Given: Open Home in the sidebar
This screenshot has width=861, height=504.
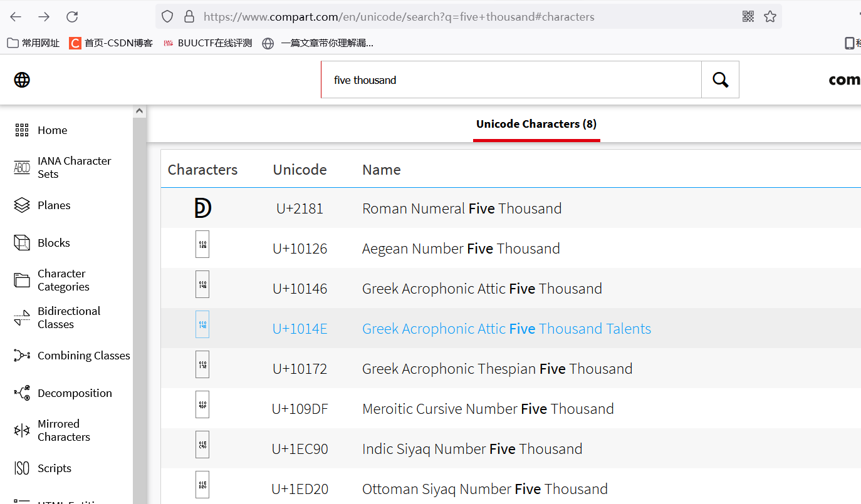Looking at the screenshot, I should coord(53,130).
